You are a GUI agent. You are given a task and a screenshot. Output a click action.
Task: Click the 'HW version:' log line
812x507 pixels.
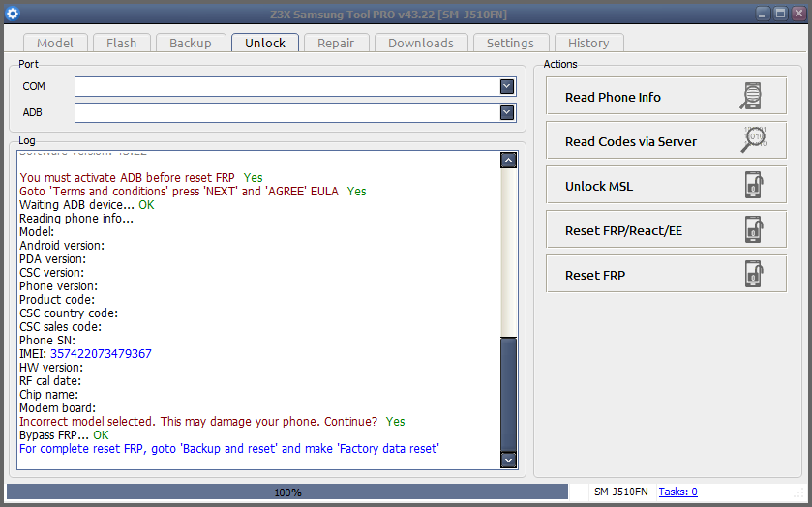(51, 367)
